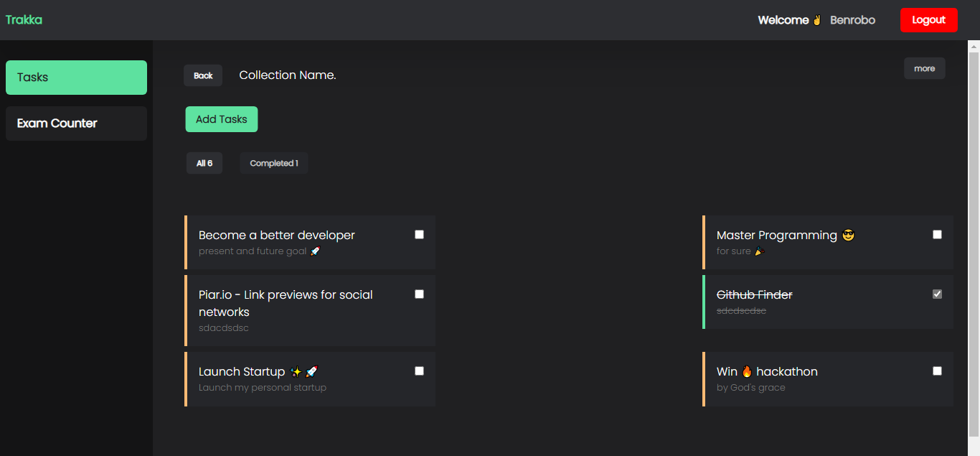Screen dimensions: 980x456
Task: Open the more options menu
Action: (924, 69)
